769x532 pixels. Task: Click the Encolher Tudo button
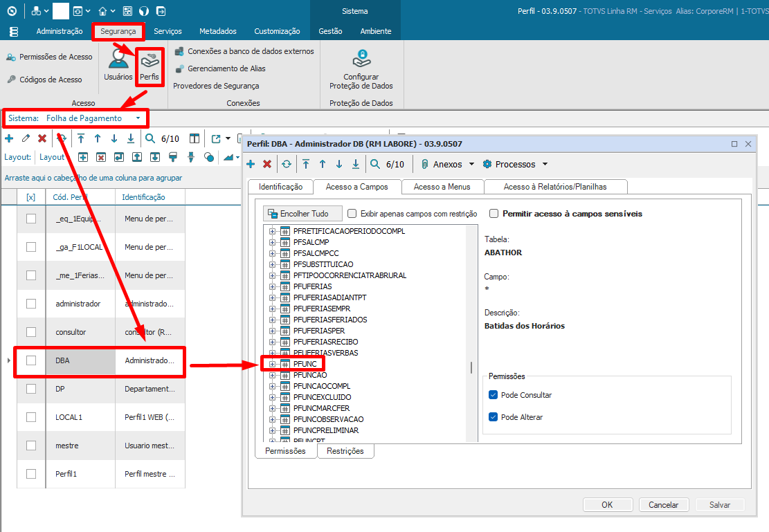[302, 214]
